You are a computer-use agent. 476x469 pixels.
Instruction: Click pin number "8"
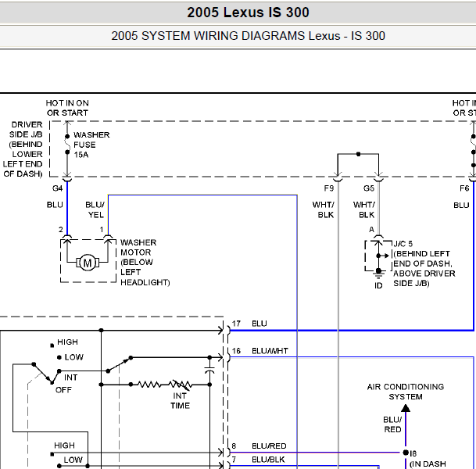(x=234, y=446)
